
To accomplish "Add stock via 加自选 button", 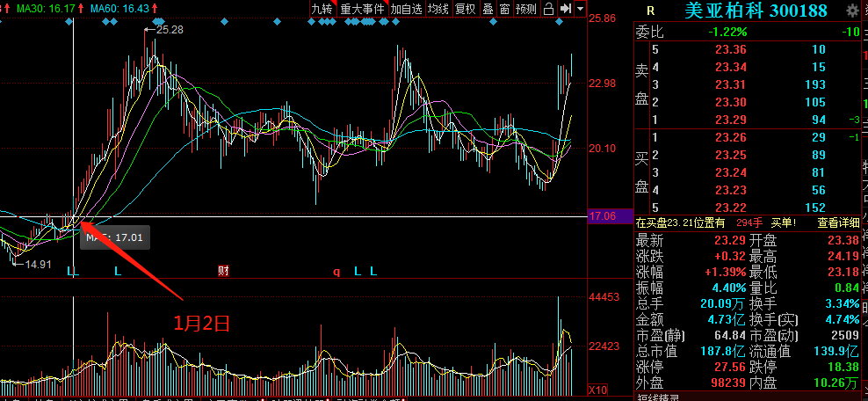I will click(x=406, y=8).
